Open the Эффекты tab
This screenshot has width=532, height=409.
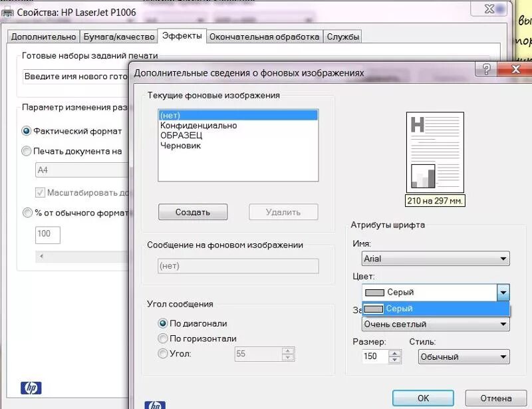point(182,36)
